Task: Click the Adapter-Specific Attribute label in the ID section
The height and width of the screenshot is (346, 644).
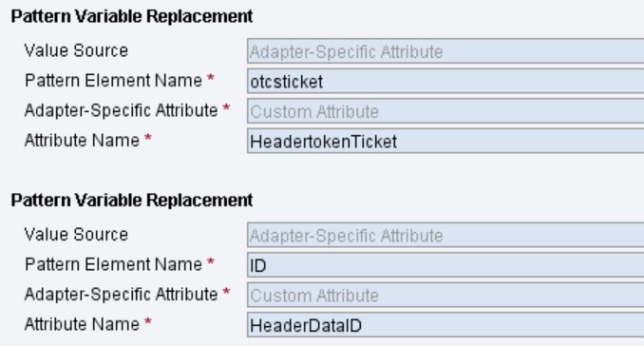Action: tap(122, 295)
